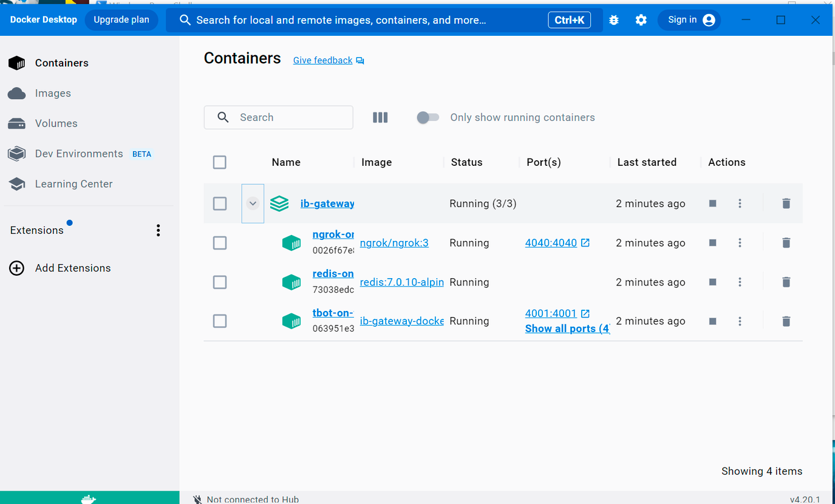This screenshot has height=504, width=835.
Task: Open the troubleshoot bug icon
Action: click(614, 20)
